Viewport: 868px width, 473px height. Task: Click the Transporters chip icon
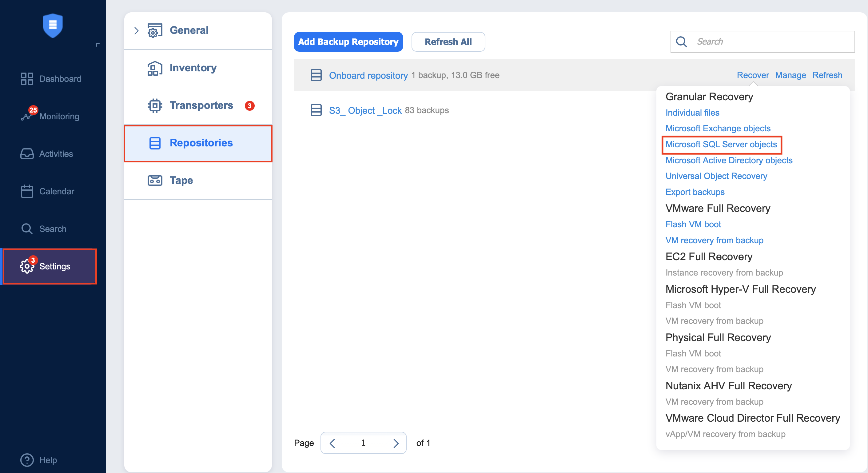[155, 106]
